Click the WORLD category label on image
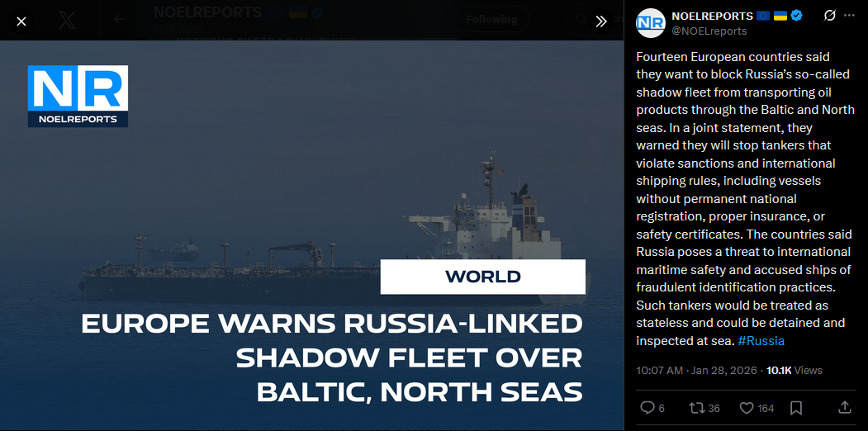 pos(482,277)
